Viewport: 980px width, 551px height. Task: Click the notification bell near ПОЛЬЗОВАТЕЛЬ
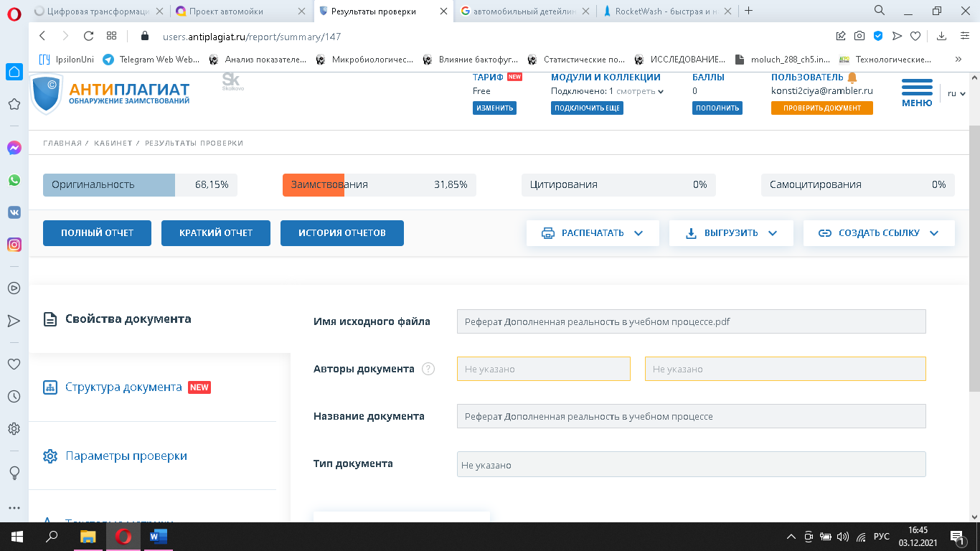coord(852,77)
